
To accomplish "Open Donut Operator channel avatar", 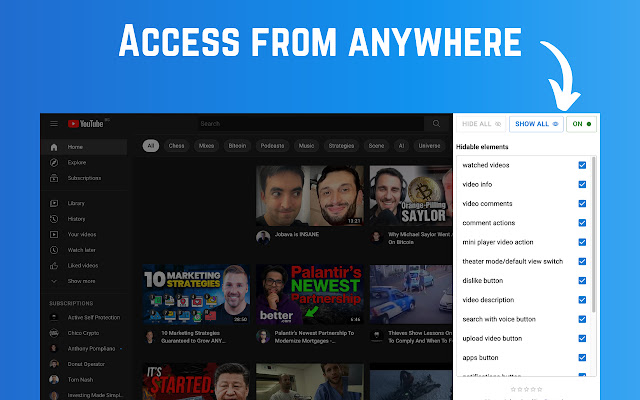I will [54, 364].
